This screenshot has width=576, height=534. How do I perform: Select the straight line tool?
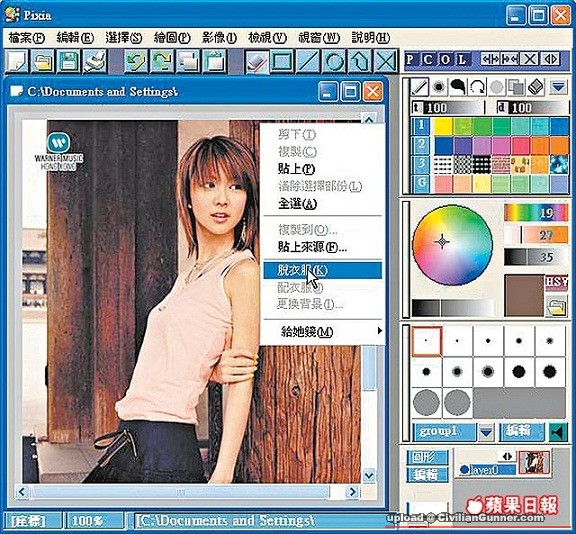[308, 61]
